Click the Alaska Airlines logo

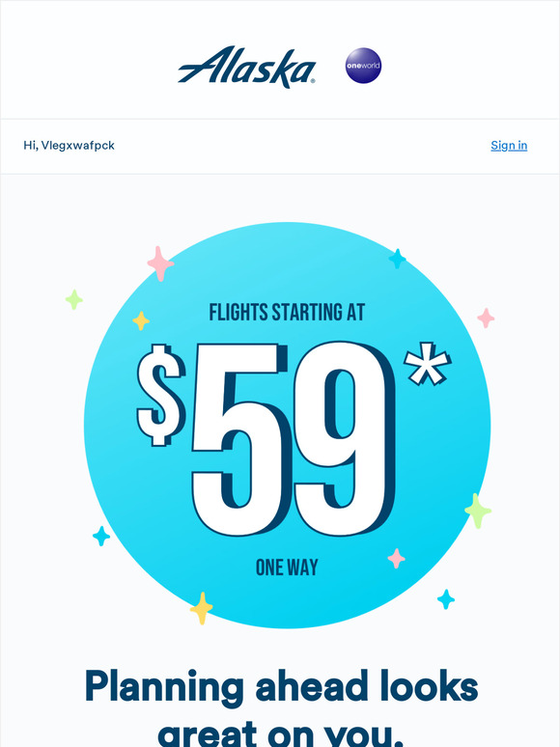[246, 67]
